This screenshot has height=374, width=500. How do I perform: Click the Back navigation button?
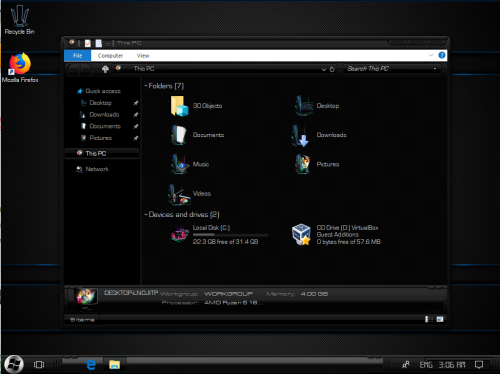click(73, 69)
